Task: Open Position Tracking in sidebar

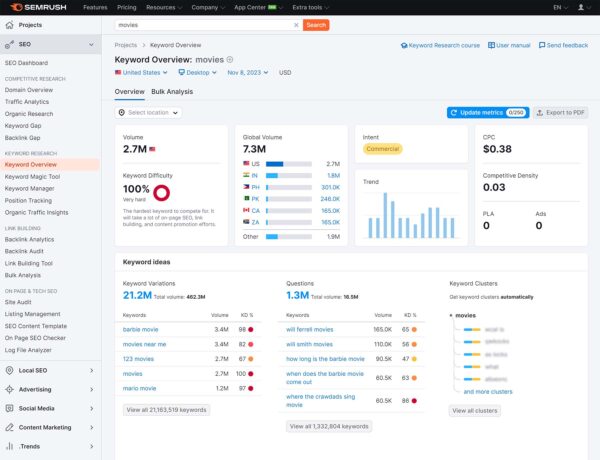Action: (28, 201)
